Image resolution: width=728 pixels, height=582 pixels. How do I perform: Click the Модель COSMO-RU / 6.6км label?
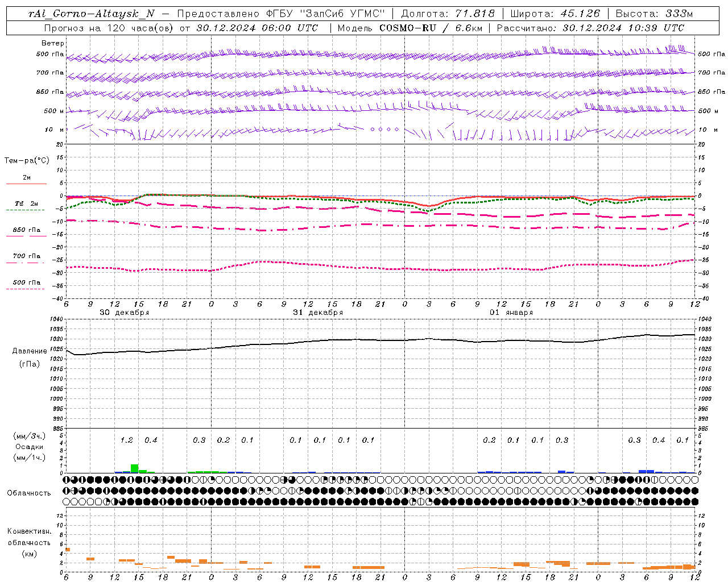(409, 28)
